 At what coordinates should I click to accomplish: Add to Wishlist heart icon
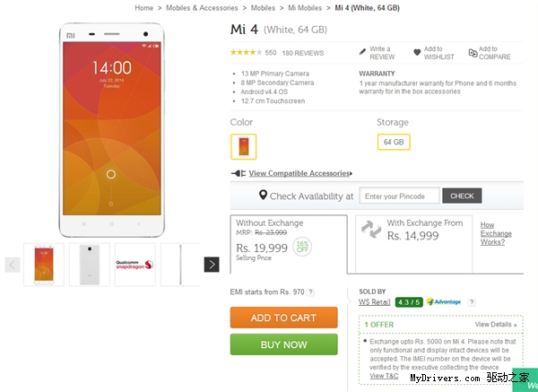tap(417, 53)
